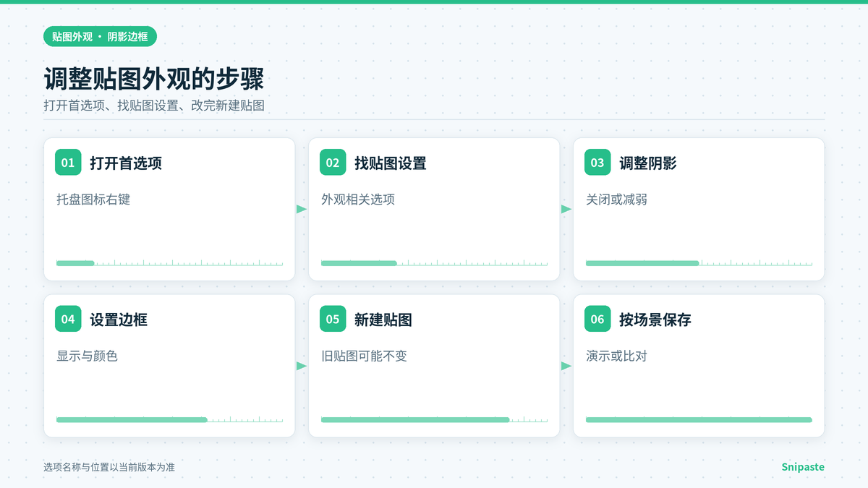The image size is (868, 488).
Task: Click the 02 step number badge
Action: (333, 163)
